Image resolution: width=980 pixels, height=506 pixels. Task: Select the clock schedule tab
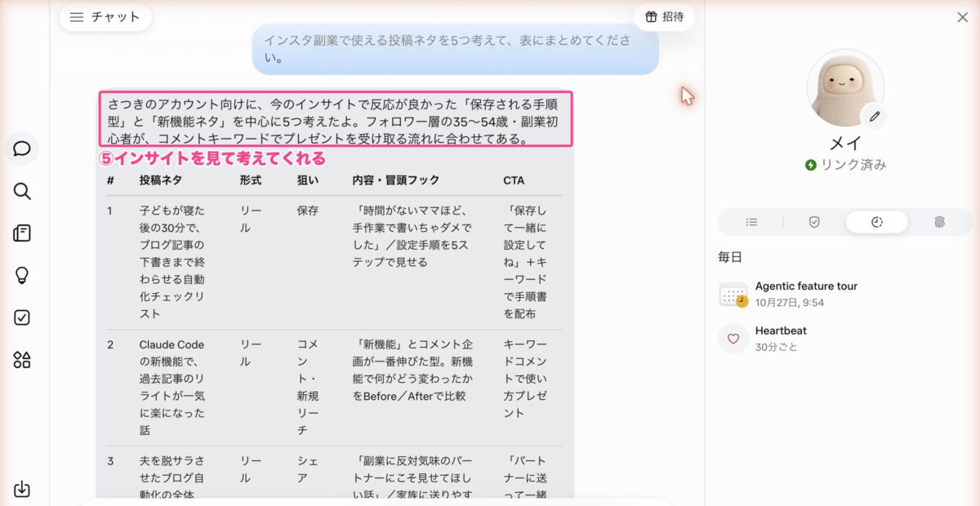tap(876, 222)
